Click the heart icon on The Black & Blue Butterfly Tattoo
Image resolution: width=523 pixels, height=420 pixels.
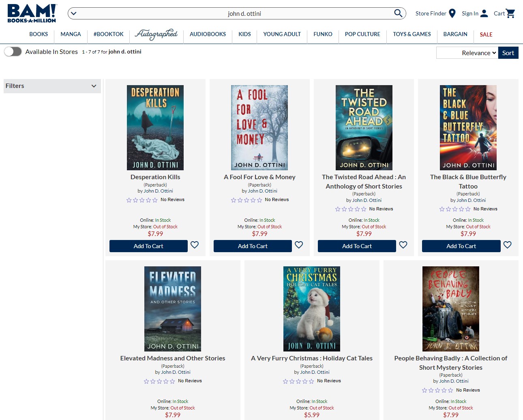point(507,245)
